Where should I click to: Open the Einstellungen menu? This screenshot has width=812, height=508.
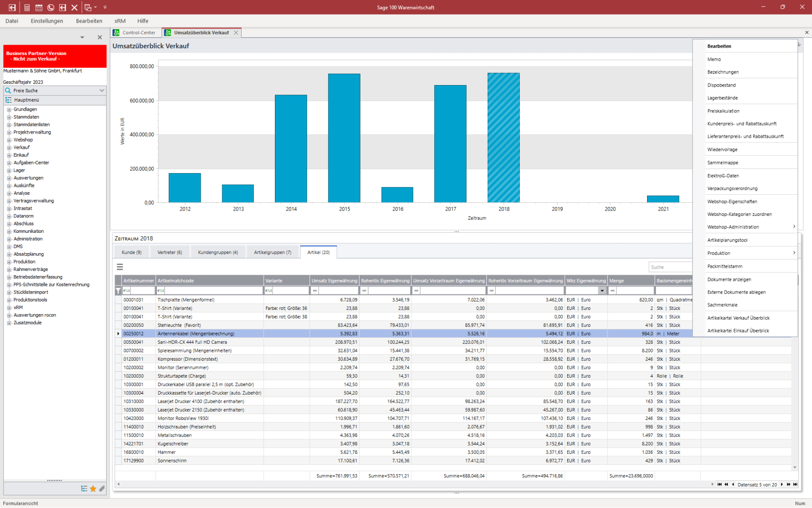coord(47,21)
